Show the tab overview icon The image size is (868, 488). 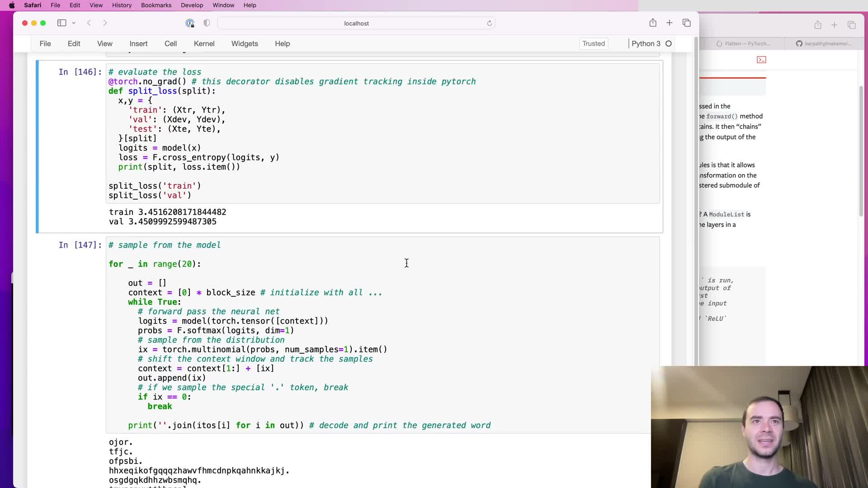click(687, 23)
